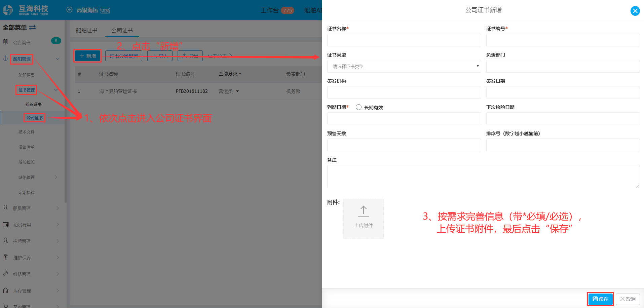
Task: Click the 取消 cancel button
Action: (x=628, y=299)
